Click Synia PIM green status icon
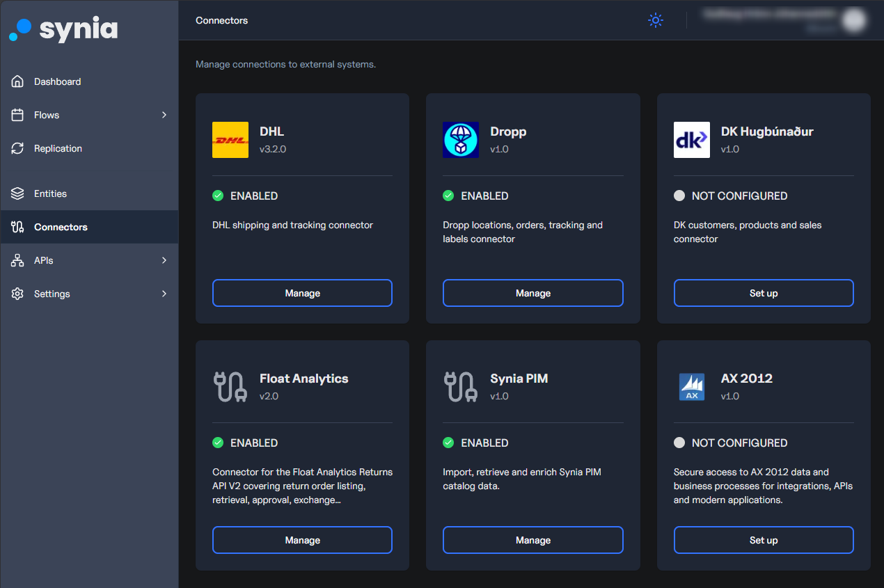This screenshot has height=588, width=884. (x=448, y=443)
